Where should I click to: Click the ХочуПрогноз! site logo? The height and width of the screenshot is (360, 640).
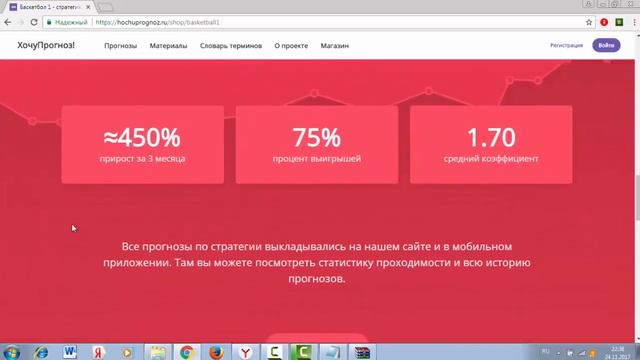46,45
